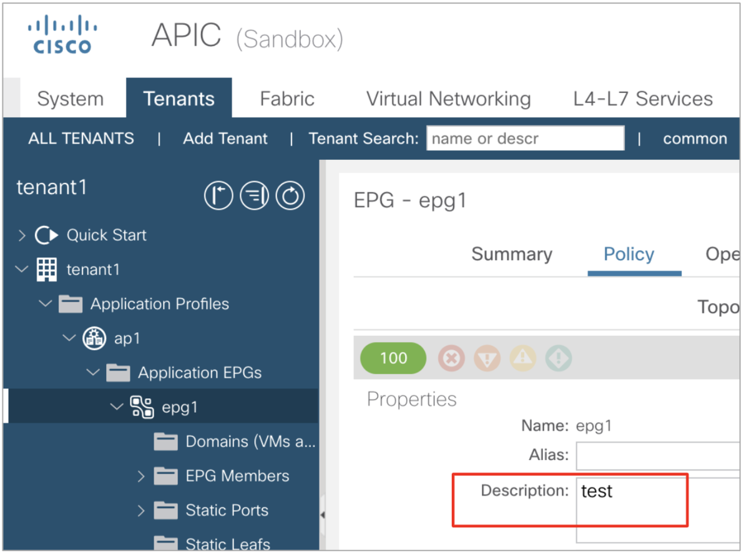Select the EPG Members tree label
This screenshot has height=560, width=749.
coord(238,476)
